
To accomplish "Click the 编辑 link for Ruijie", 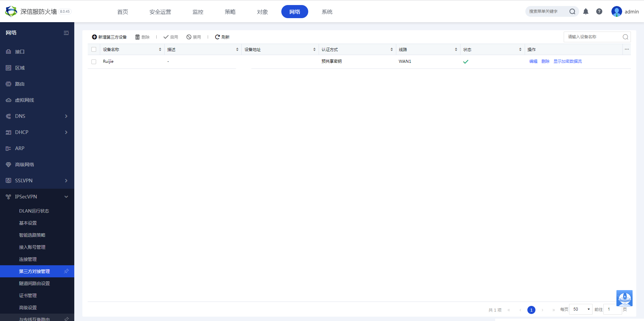I will pos(533,61).
